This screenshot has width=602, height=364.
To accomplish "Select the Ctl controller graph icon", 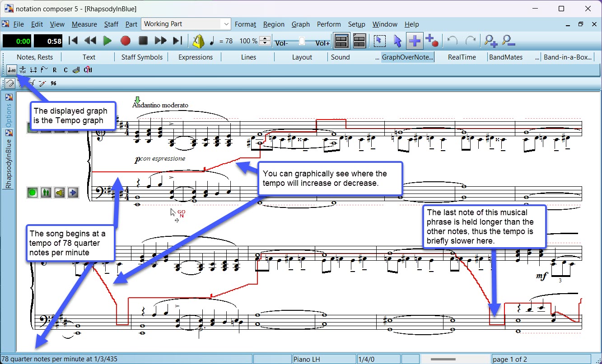I will point(88,70).
